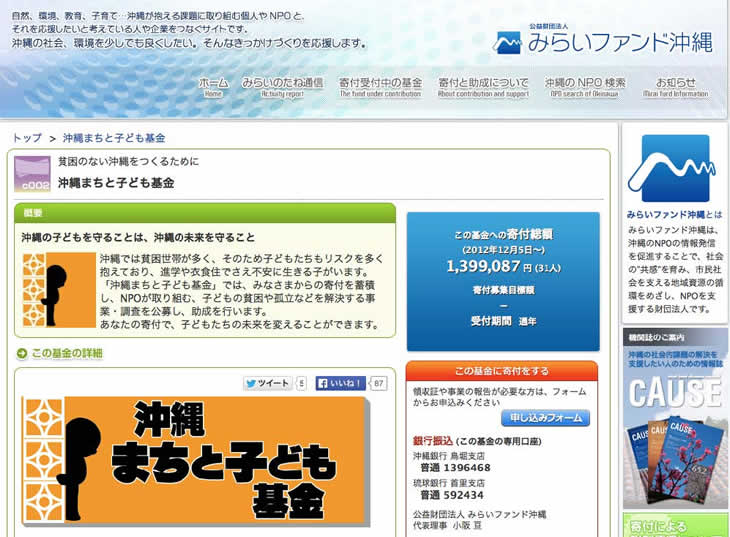
Task: Click the Twitter bird ツイート button
Action: [x=267, y=383]
